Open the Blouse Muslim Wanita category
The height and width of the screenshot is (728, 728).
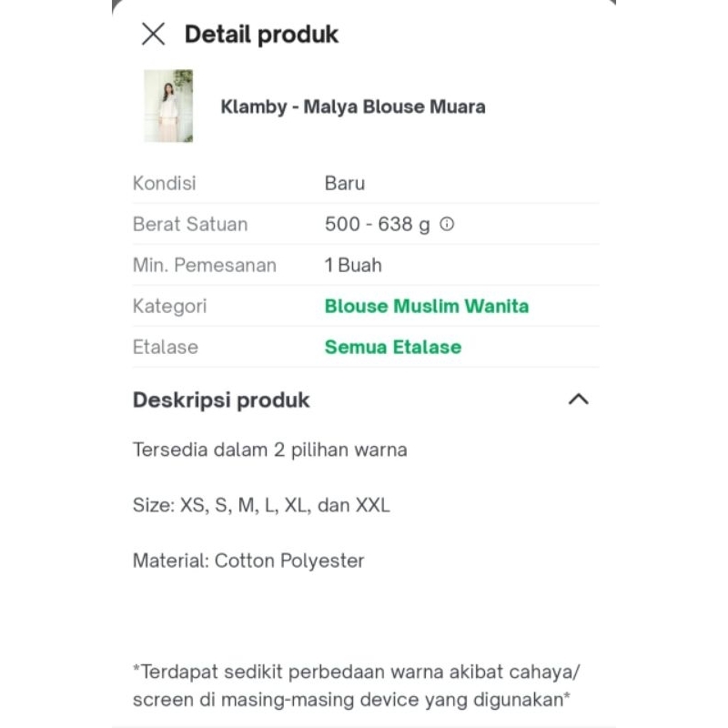(426, 306)
